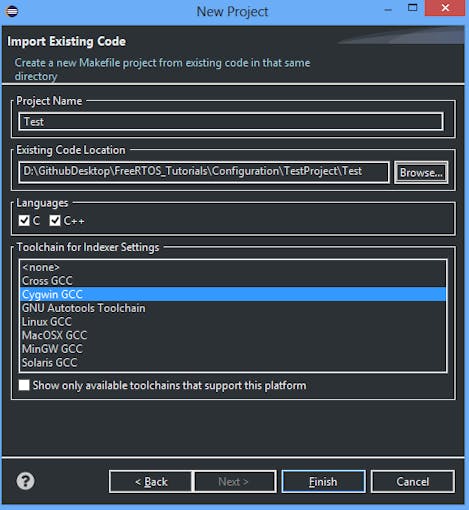Minimize the New Project dialog
The image size is (469, 510).
point(388,10)
